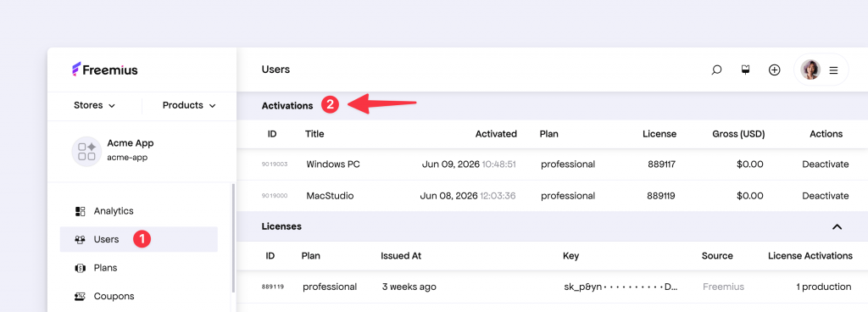
Task: Open Coupons in sidebar
Action: [114, 297]
